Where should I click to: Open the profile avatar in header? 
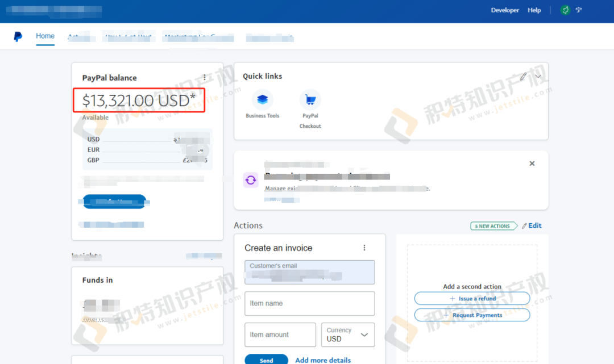pyautogui.click(x=565, y=10)
